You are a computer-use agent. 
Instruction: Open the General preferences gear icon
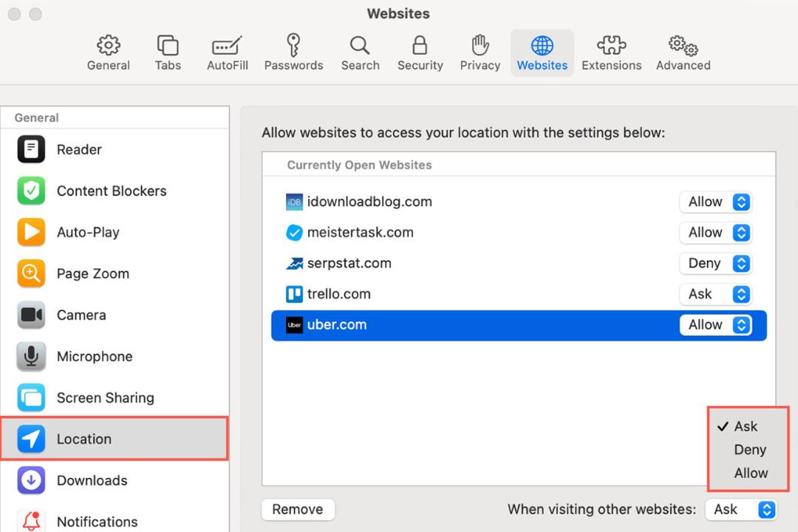coord(109,46)
